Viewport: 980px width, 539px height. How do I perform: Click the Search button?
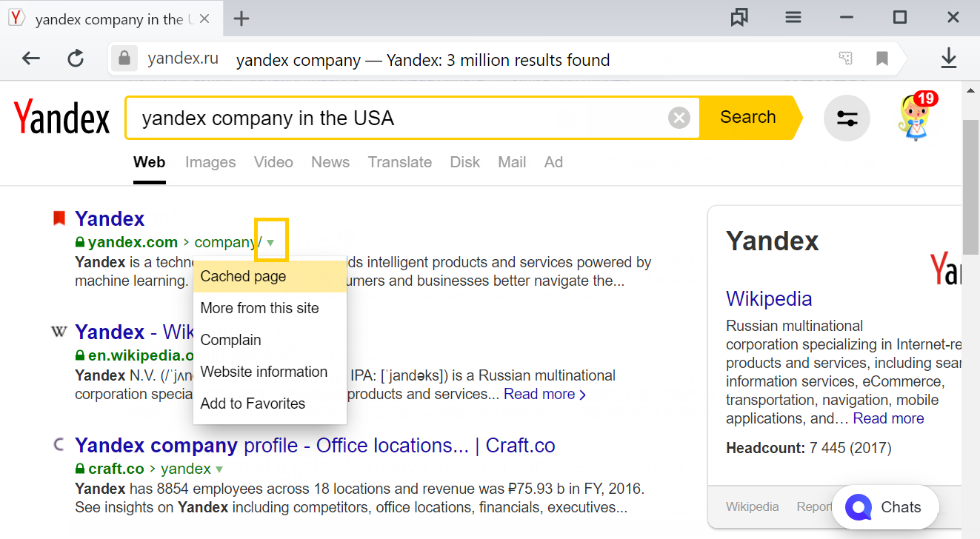[748, 117]
